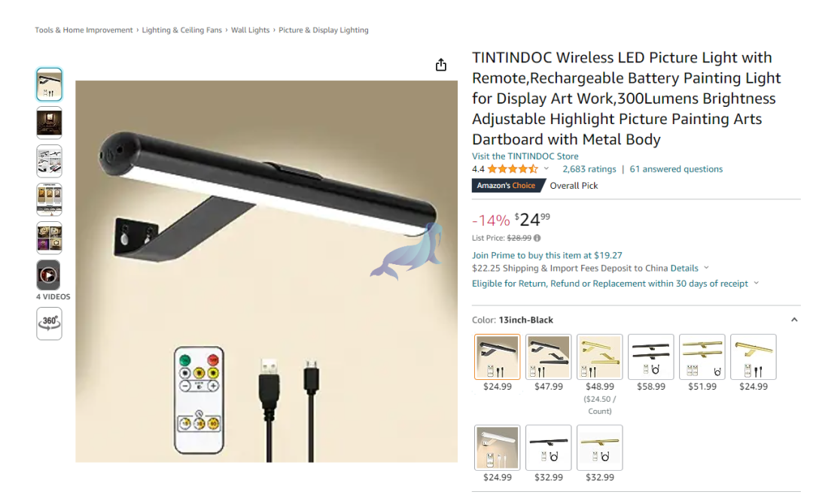Pick the $48.99 gold two-pack swatch
The height and width of the screenshot is (504, 813).
point(599,357)
